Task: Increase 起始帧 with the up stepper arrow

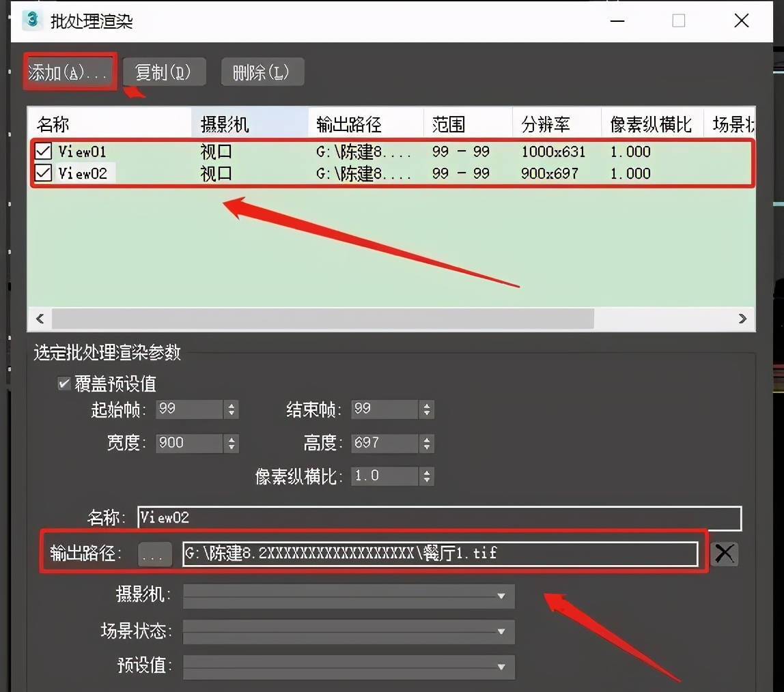Action: [232, 405]
